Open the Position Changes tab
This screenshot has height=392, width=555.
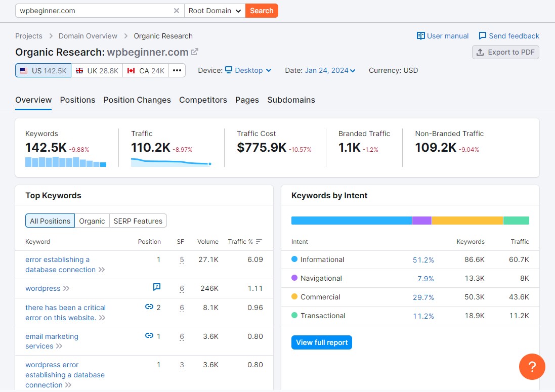pos(137,100)
